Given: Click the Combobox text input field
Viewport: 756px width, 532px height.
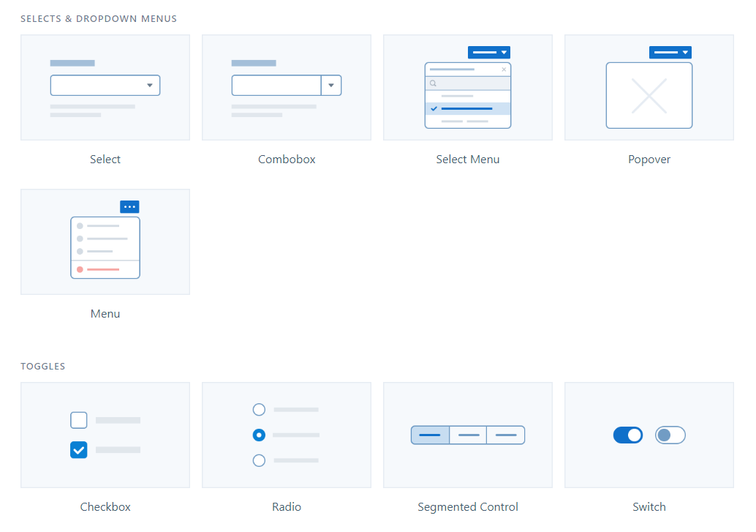Looking at the screenshot, I should pos(275,86).
